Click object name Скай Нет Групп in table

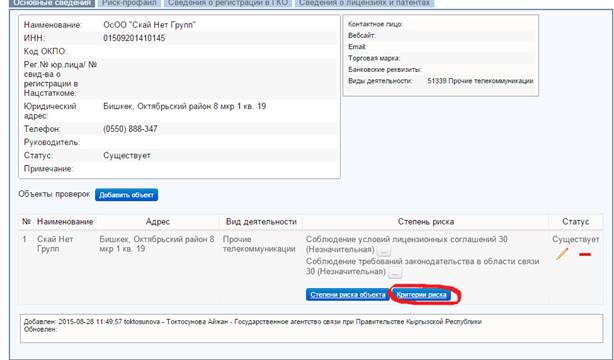point(55,244)
